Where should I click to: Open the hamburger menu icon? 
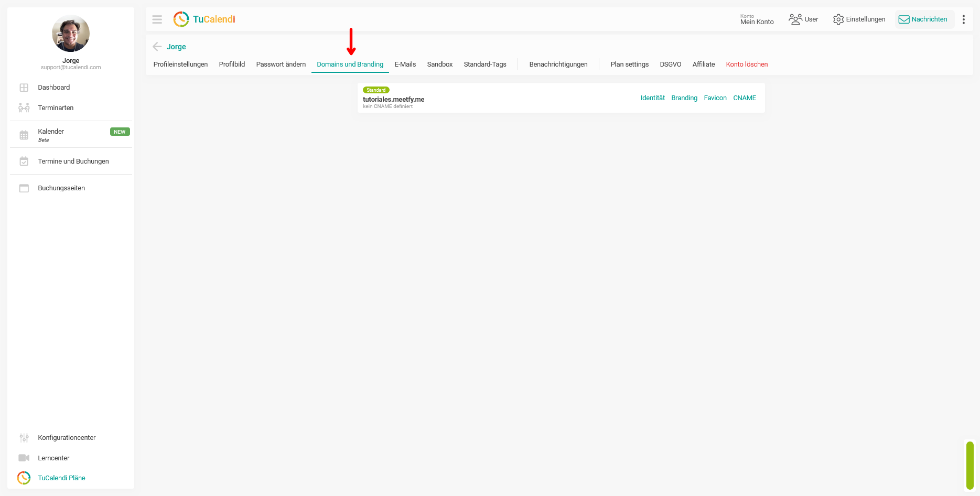click(157, 19)
